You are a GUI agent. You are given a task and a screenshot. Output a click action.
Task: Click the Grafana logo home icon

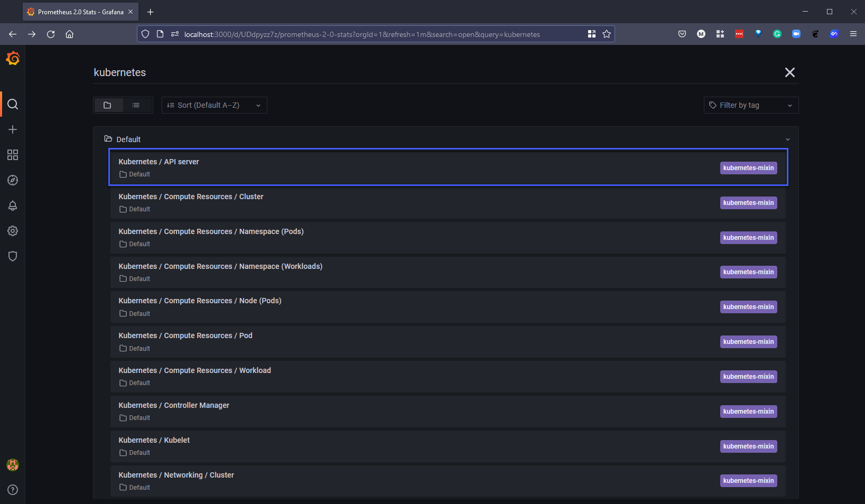tap(13, 59)
